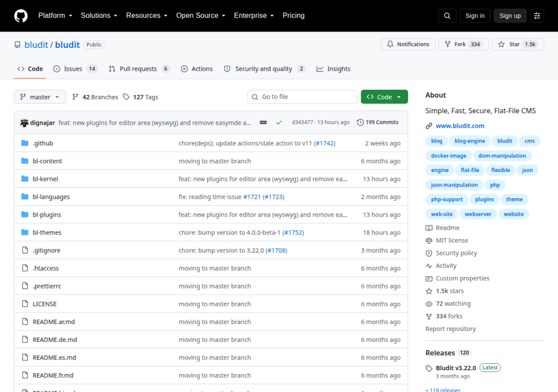Switch to Security and quality tab
This screenshot has height=392, width=558.
[264, 69]
